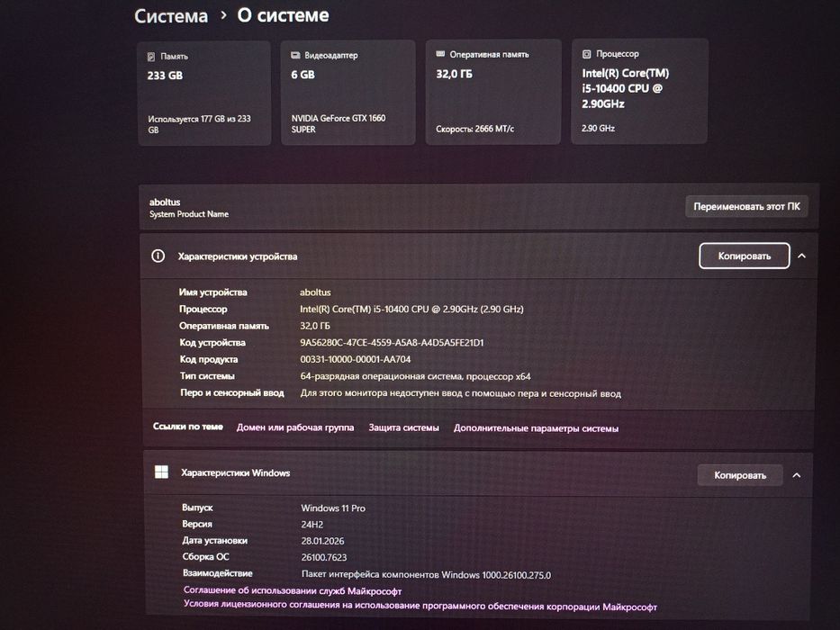Viewport: 840px width, 630px height.
Task: Collapse the Характеристики устройства section chevron
Action: [x=801, y=256]
